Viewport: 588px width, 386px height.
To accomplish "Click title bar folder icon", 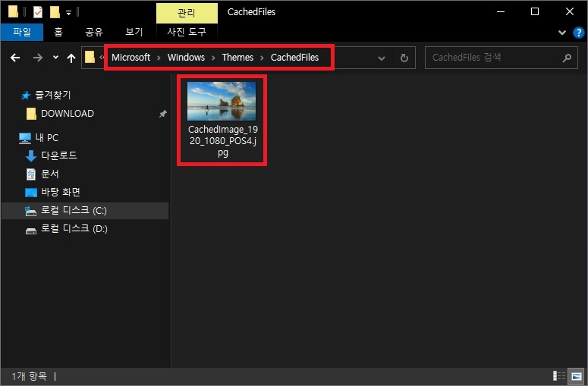I will [13, 11].
